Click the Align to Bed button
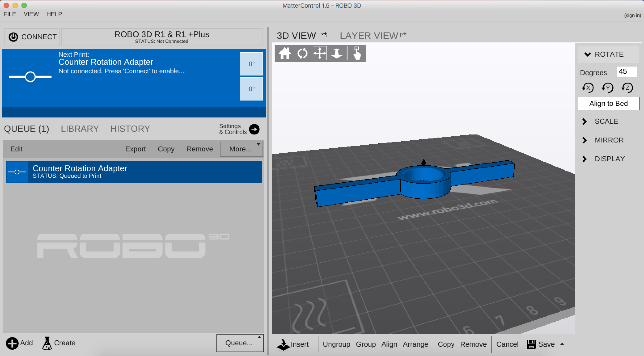 point(608,103)
